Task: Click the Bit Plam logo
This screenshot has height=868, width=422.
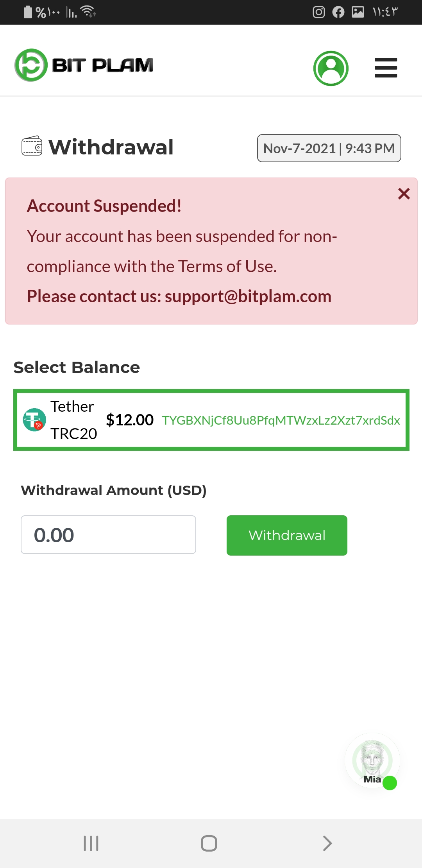Action: pos(84,65)
